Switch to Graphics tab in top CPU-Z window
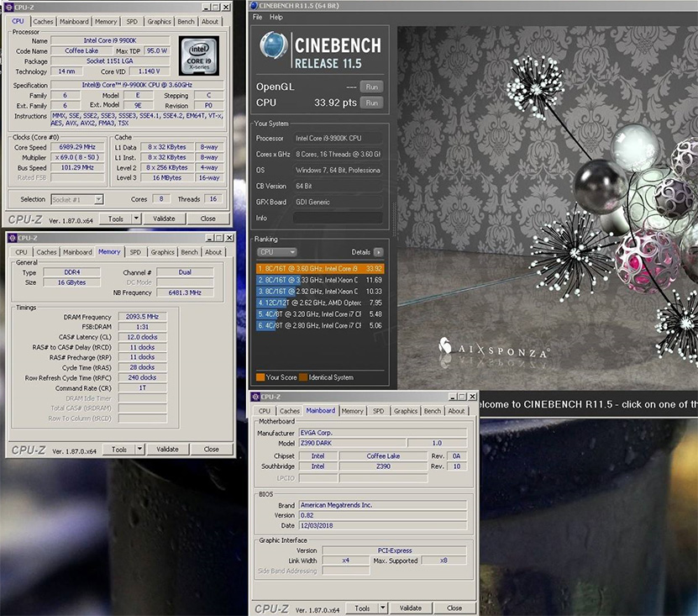 pos(159,21)
